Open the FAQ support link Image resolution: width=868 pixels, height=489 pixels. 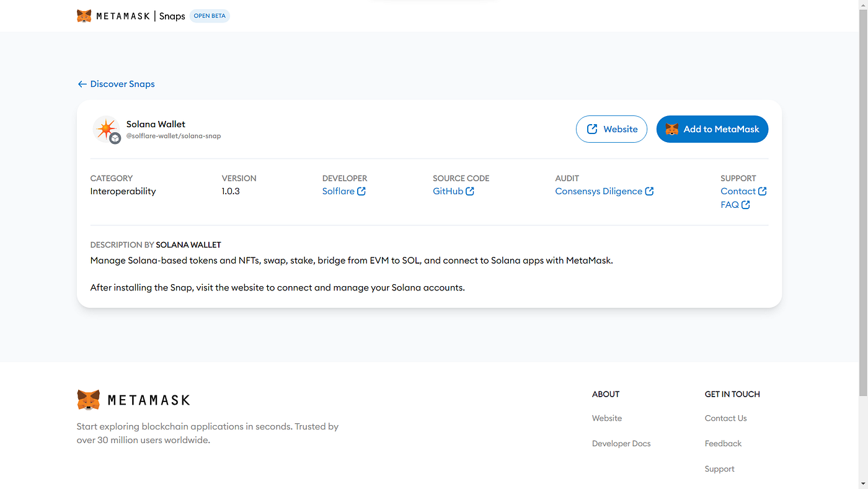pos(735,205)
